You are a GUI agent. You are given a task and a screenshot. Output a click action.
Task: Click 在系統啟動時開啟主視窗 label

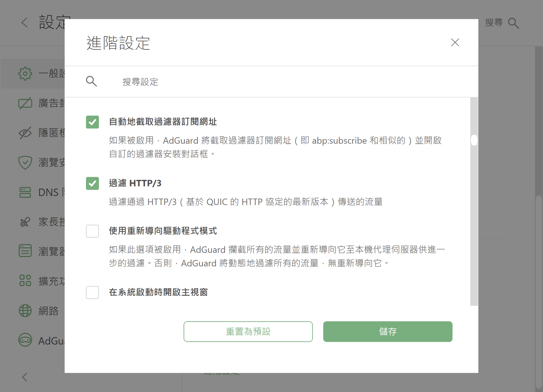pos(158,292)
